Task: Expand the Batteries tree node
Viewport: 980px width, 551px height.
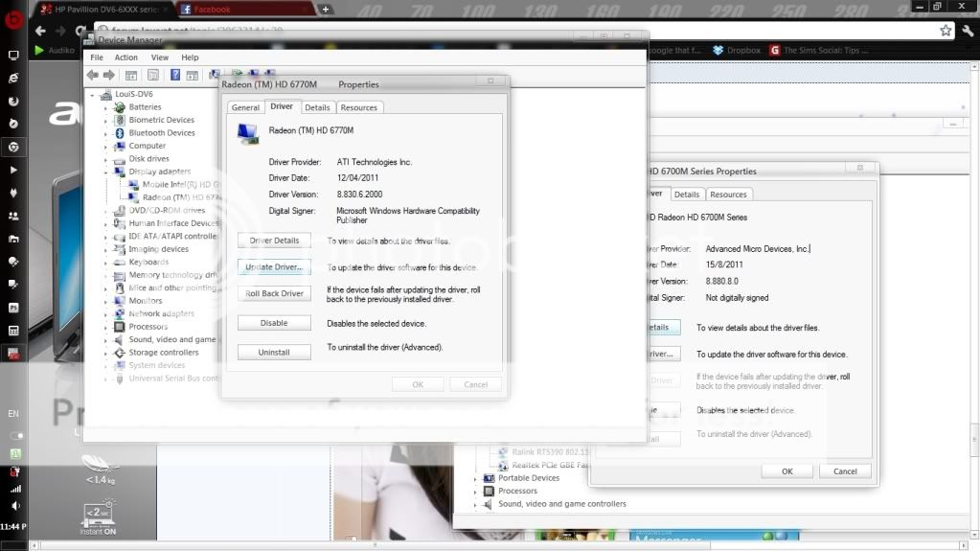Action: coord(106,107)
